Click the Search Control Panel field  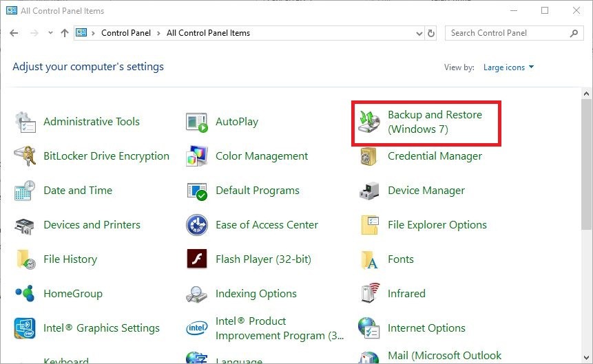[x=514, y=33]
